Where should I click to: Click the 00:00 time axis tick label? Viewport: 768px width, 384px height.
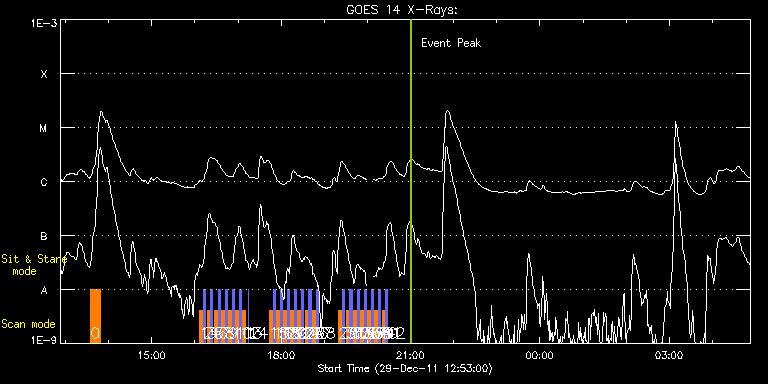540,355
